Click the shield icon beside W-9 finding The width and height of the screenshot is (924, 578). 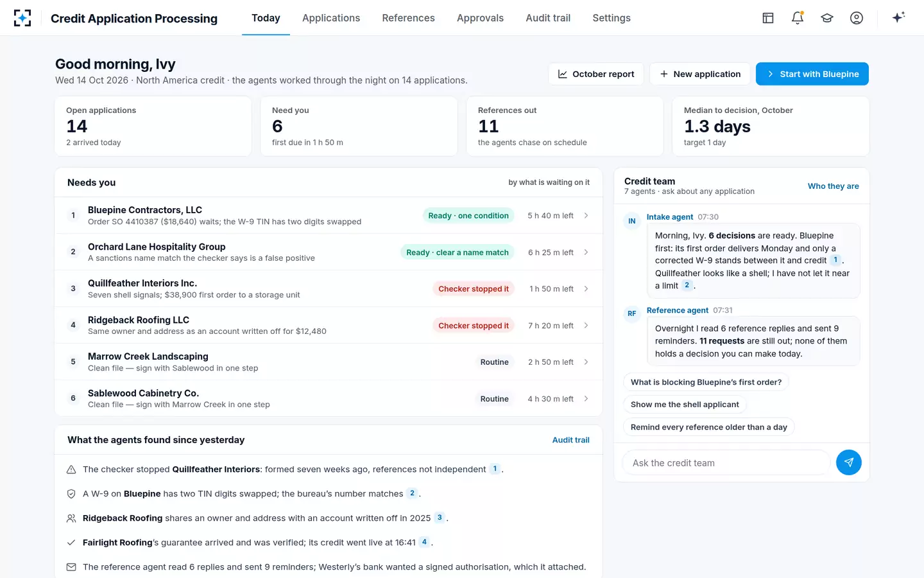(x=71, y=494)
